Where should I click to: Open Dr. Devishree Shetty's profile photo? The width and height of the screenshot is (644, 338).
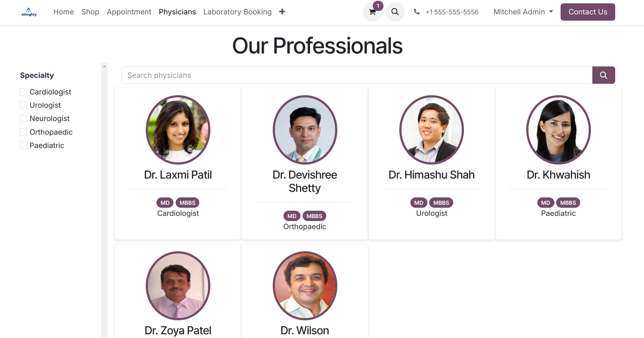coord(305,130)
